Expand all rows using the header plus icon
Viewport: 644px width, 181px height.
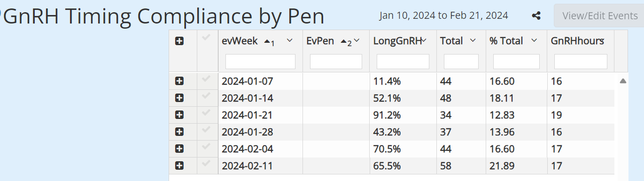tap(179, 41)
